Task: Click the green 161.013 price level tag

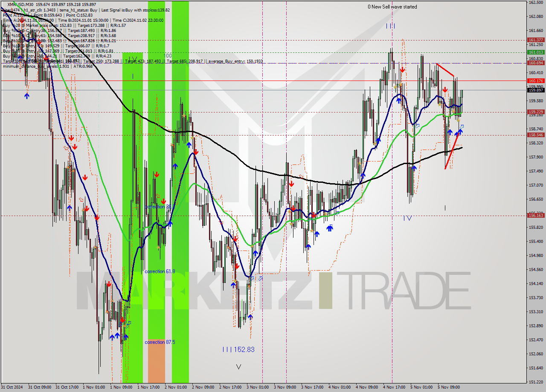Action: (536, 52)
